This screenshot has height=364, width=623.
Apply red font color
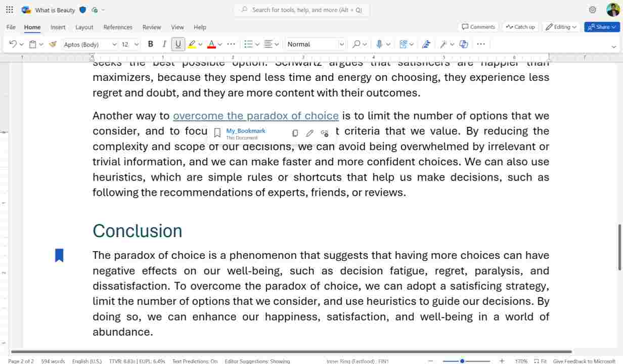(211, 44)
